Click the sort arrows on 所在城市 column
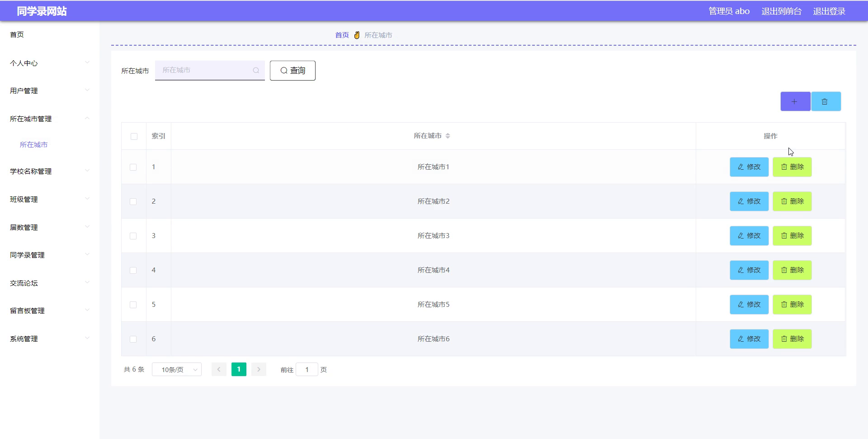Screen dimensions: 868x439 pos(448,136)
